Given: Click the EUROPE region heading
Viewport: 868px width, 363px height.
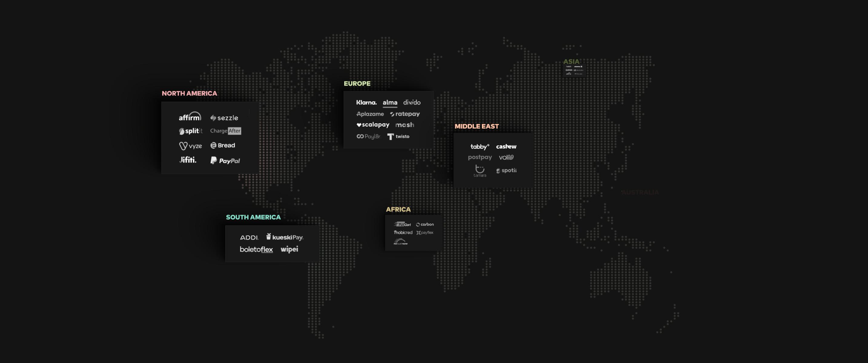Looking at the screenshot, I should [x=357, y=83].
